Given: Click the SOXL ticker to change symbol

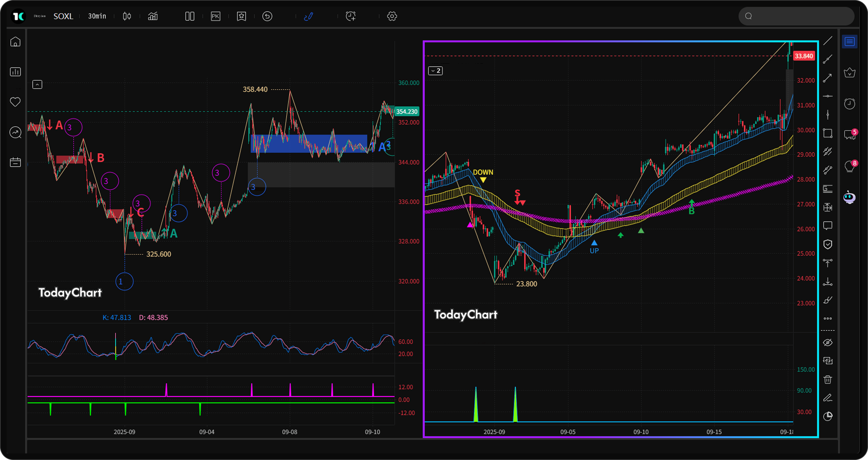Looking at the screenshot, I should tap(63, 16).
